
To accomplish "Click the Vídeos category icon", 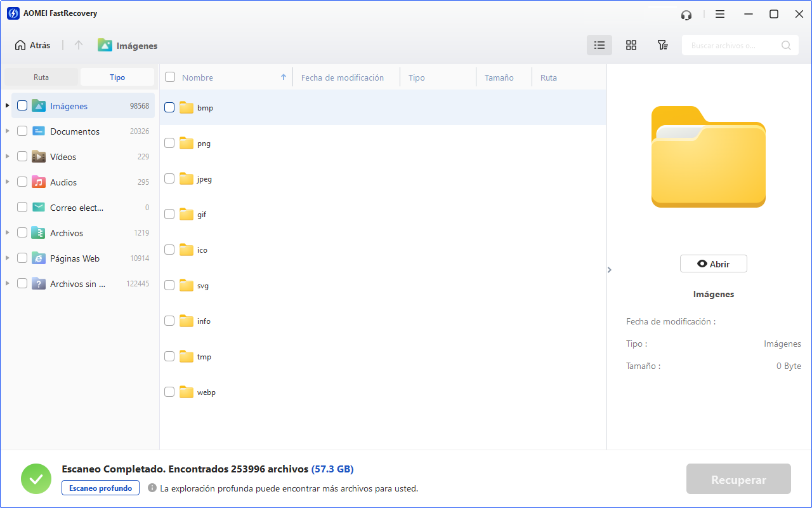I will point(39,157).
